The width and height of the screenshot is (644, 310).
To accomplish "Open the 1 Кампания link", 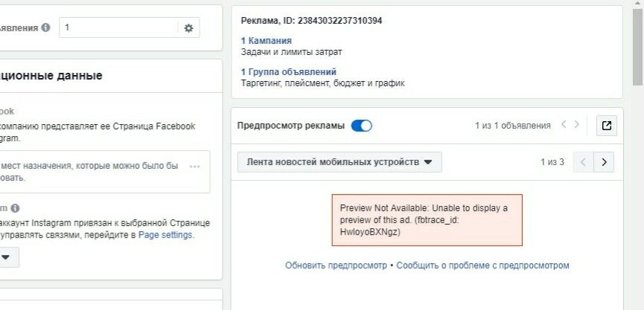I will [x=266, y=41].
